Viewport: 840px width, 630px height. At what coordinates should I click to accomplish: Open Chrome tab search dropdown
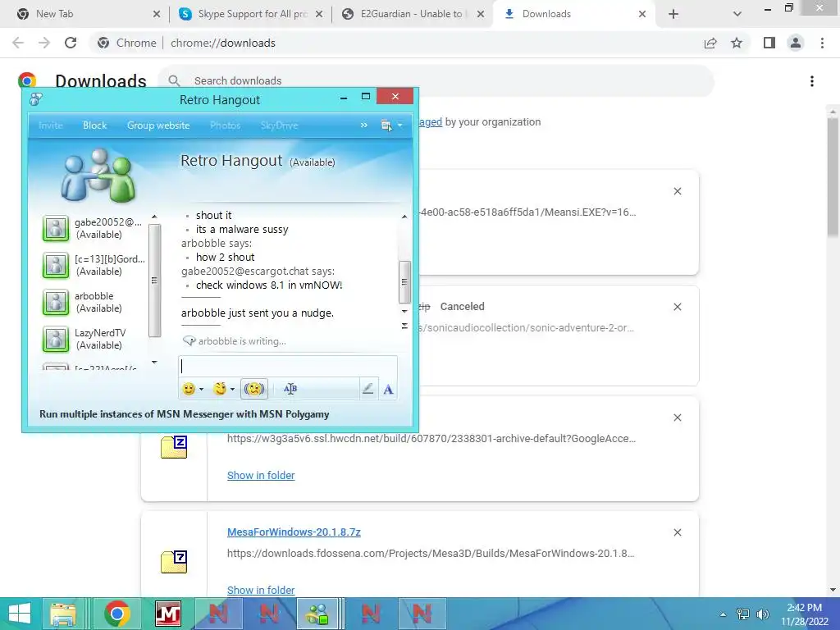737,14
